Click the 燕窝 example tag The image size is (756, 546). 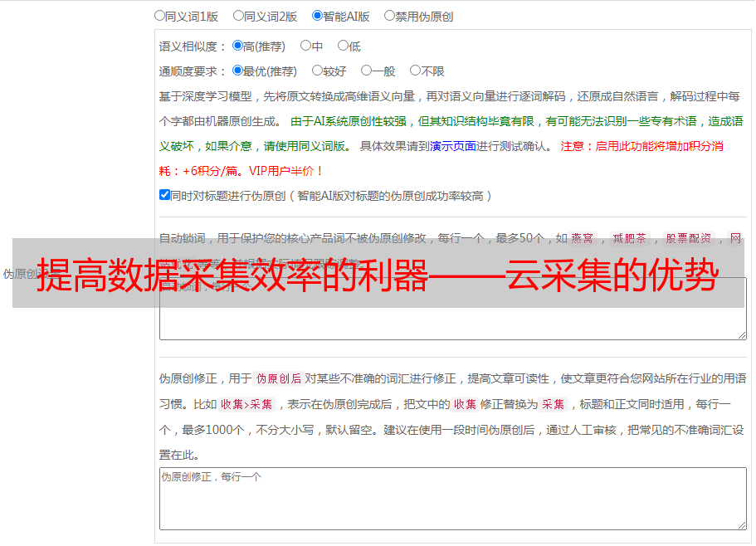click(583, 238)
